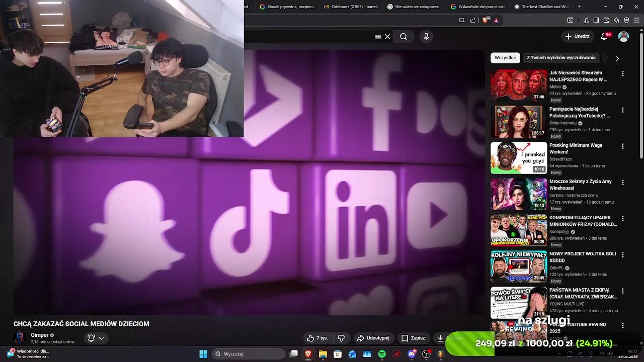Open Nowy Projekt Wojtka Goli thumbnail
644x362 pixels.
519,266
